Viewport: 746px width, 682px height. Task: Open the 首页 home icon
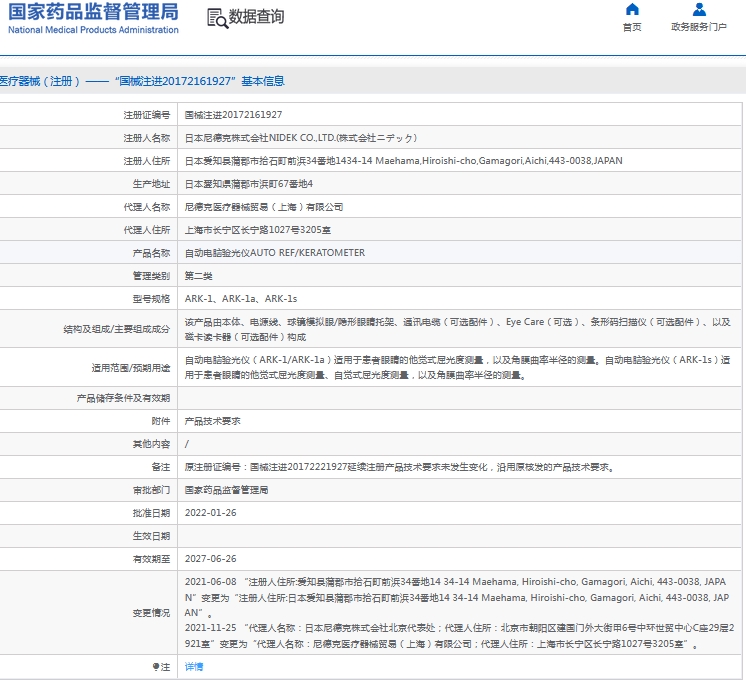click(632, 10)
